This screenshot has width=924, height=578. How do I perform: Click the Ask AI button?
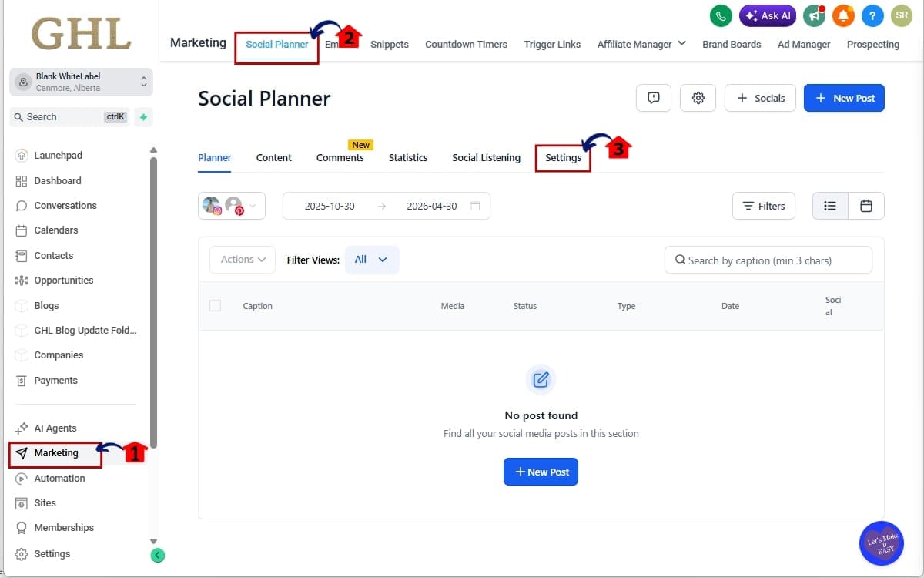[x=767, y=15]
